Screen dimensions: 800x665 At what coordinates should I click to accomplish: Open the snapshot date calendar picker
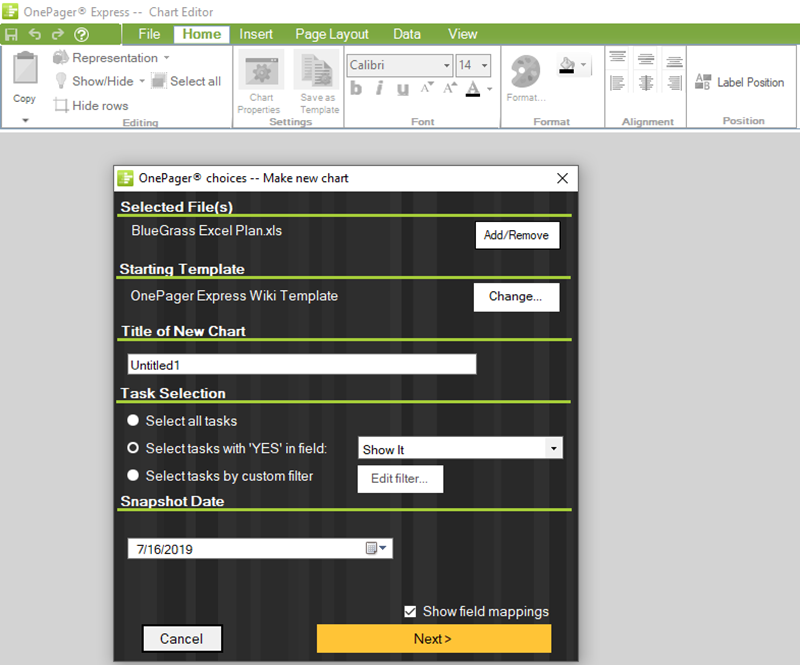click(x=371, y=548)
